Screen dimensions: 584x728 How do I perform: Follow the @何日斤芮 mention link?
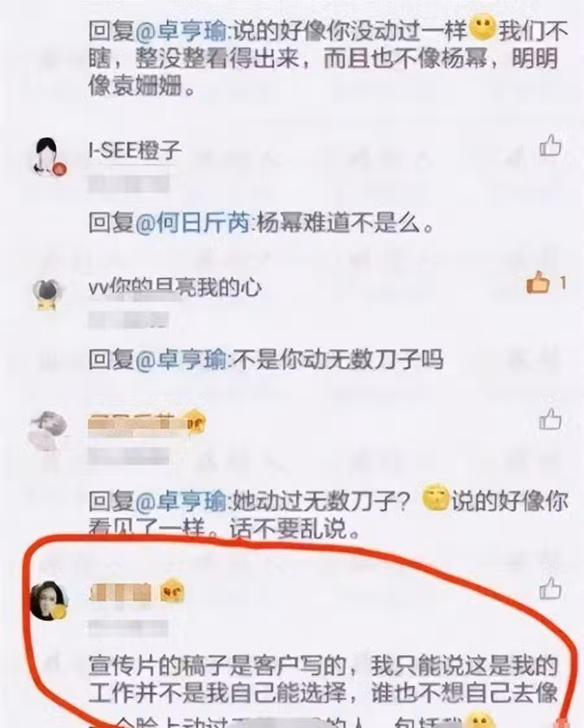coord(192,223)
